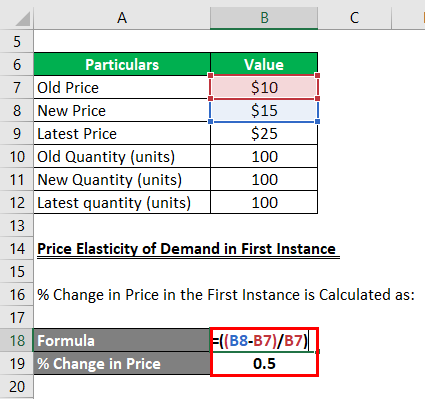Select row 14 header
Image resolution: width=425 pixels, height=399 pixels.
tap(17, 248)
